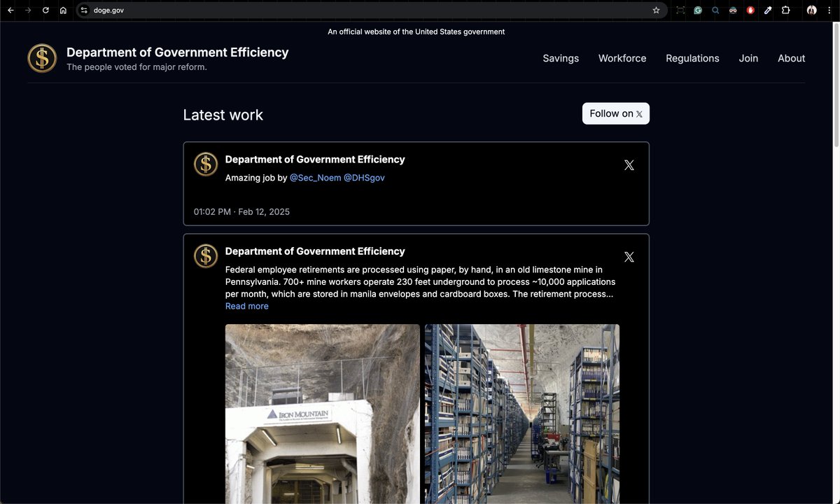This screenshot has height=504, width=840.
Task: Click the Follow on X button
Action: tap(616, 113)
